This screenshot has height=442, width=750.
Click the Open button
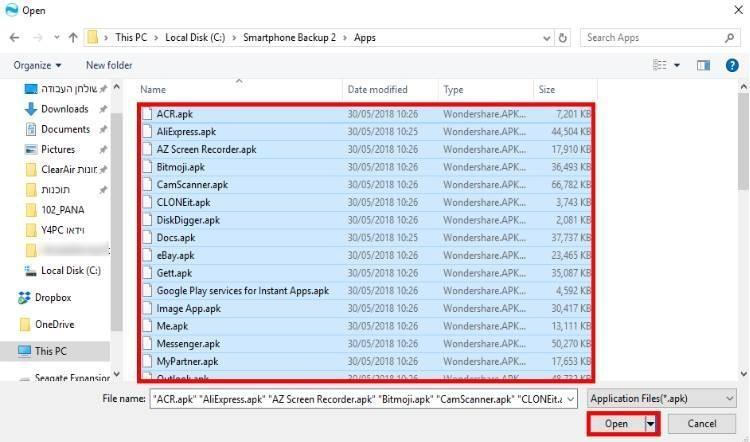coord(616,424)
